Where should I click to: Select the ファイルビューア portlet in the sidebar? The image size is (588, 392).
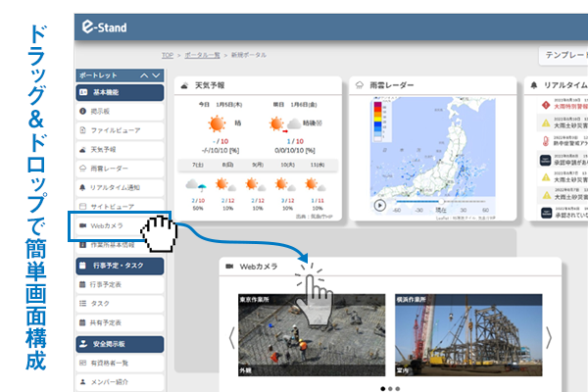119,130
